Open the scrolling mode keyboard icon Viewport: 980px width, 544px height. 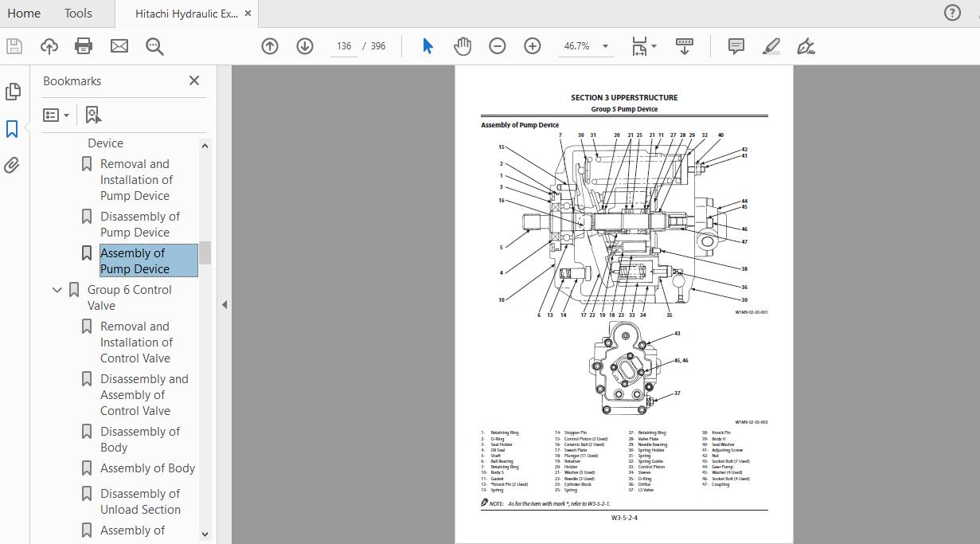coord(685,46)
